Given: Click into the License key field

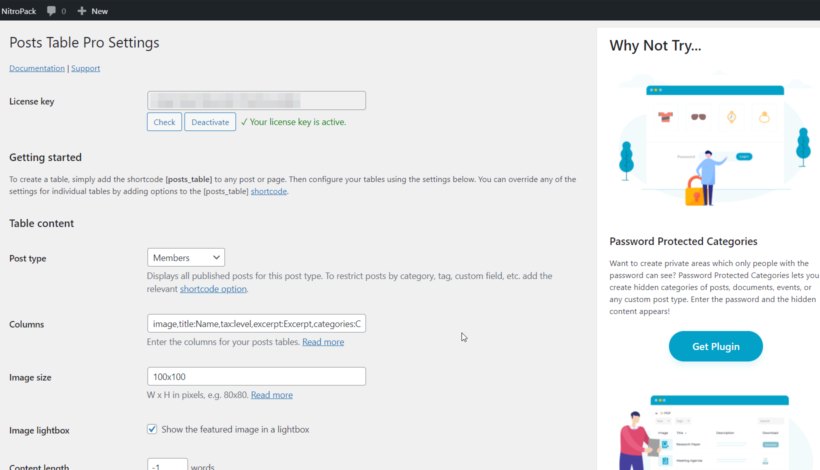Looking at the screenshot, I should [x=256, y=101].
